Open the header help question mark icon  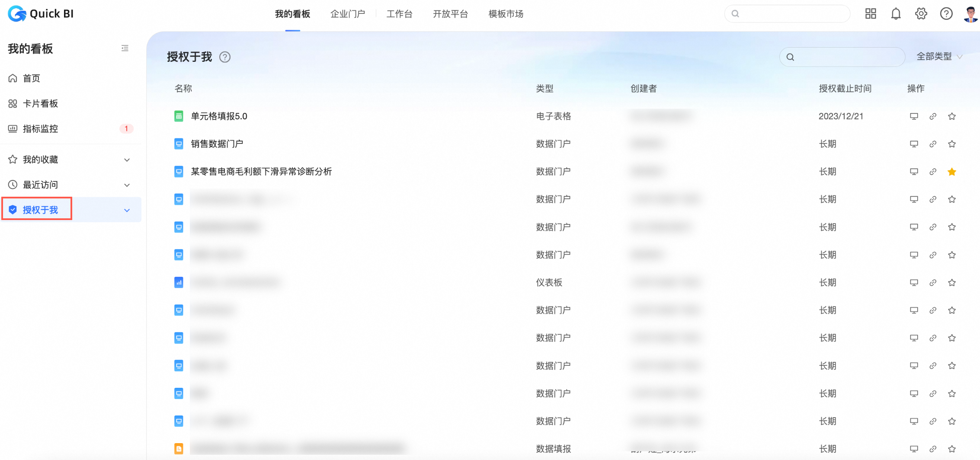(x=946, y=14)
